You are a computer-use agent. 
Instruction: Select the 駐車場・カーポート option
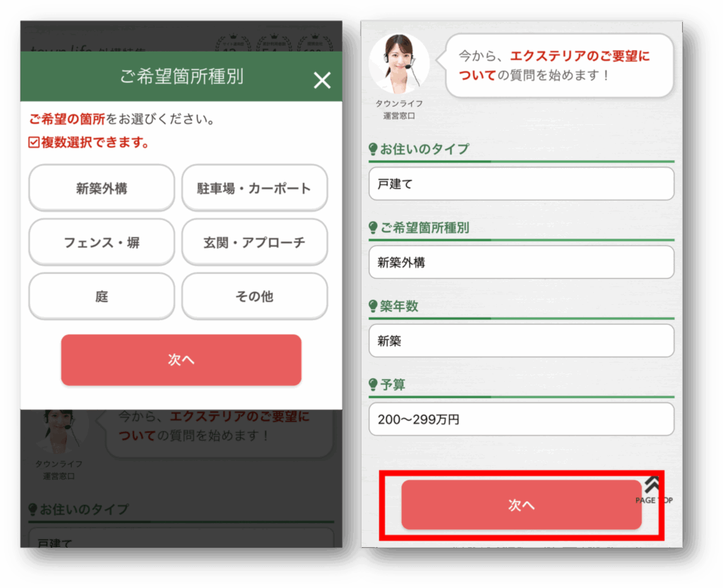tap(254, 188)
